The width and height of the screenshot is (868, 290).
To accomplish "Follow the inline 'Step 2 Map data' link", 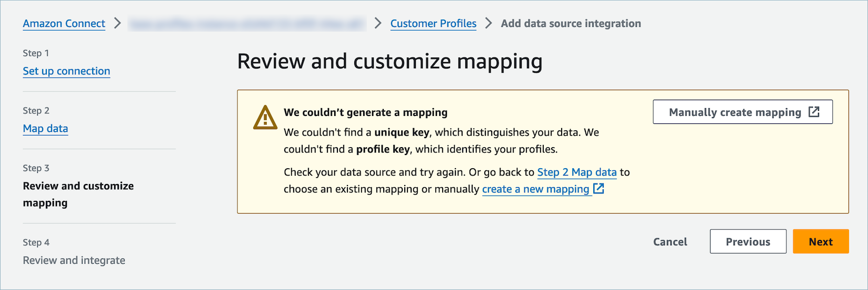I will click(576, 172).
